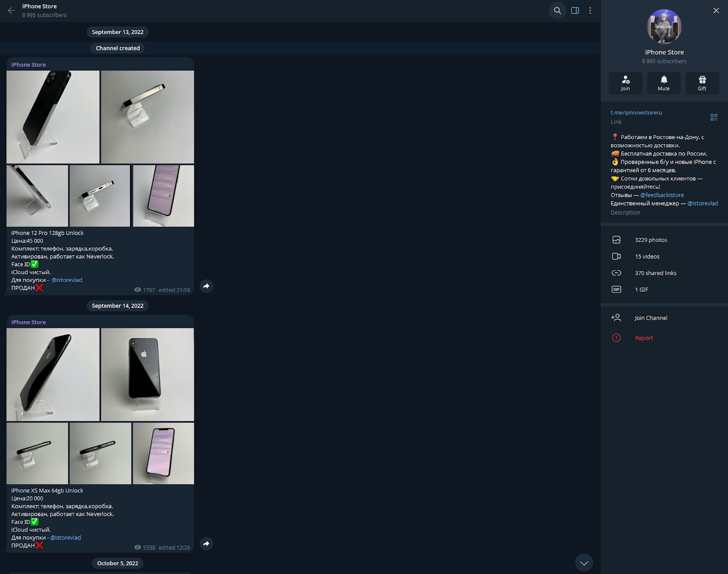Show QR code for the channel link
This screenshot has width=728, height=574.
pos(714,117)
